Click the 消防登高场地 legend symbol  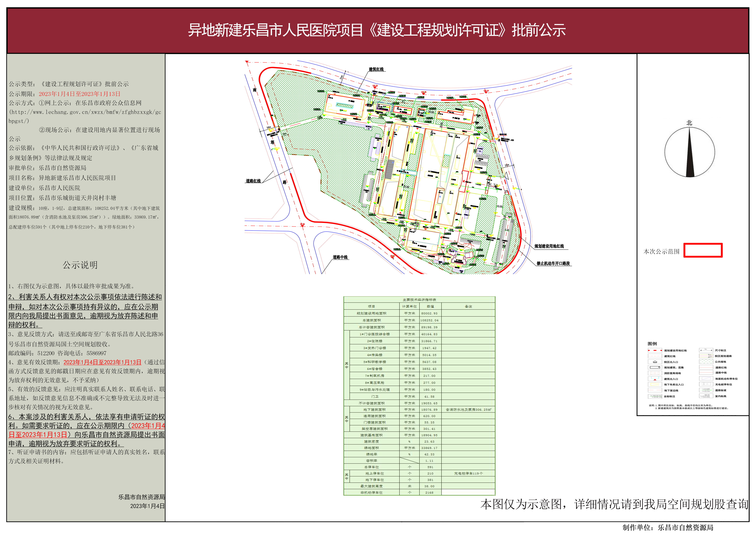655,373
